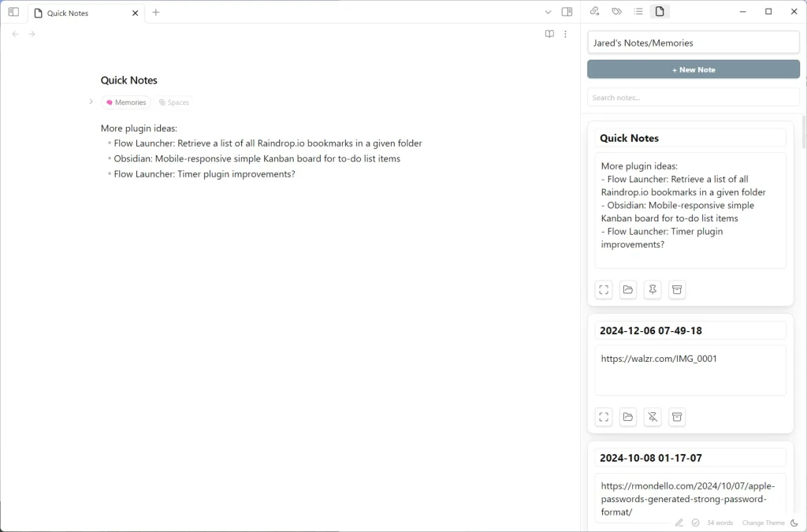Navigate forward with the right arrow

coord(32,34)
